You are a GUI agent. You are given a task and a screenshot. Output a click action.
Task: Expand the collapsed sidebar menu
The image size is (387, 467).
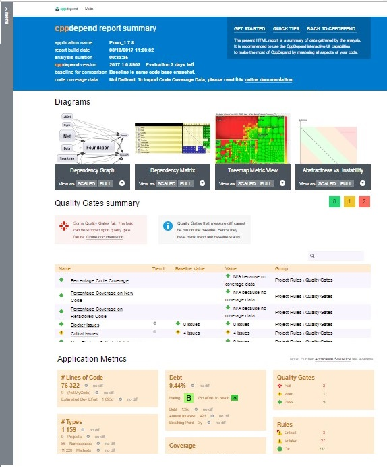(6, 17)
